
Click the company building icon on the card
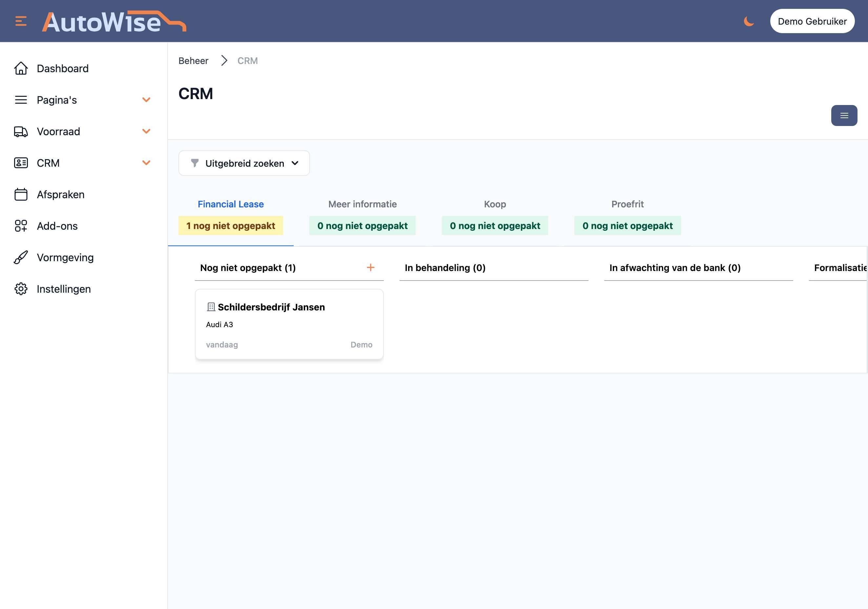[x=211, y=307]
